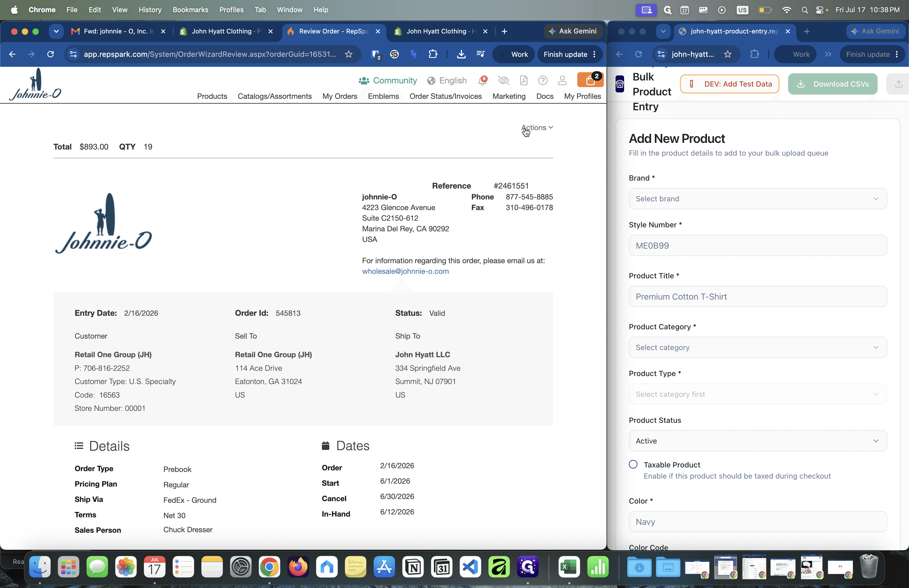The height and width of the screenshot is (588, 909).
Task: Open the English language selector
Action: pyautogui.click(x=447, y=80)
